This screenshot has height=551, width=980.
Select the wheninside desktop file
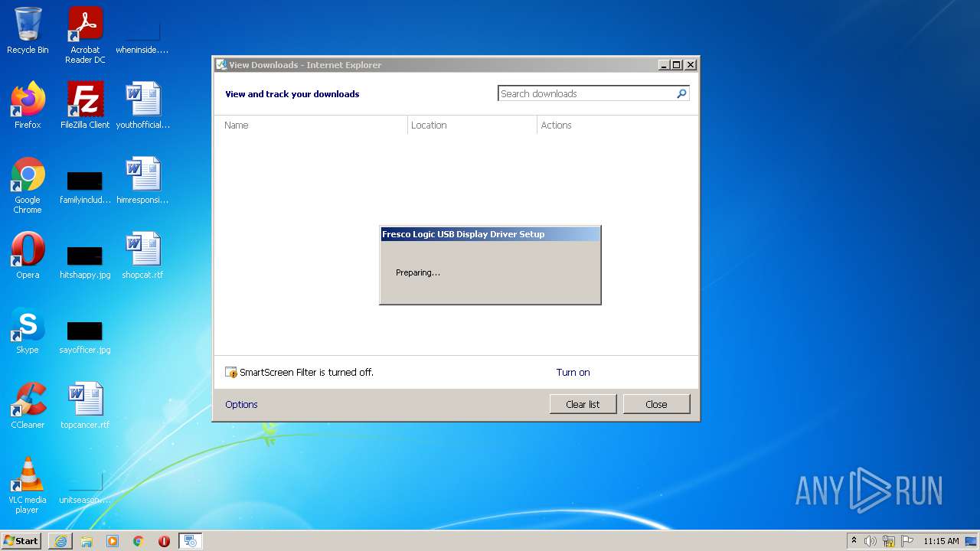point(142,35)
